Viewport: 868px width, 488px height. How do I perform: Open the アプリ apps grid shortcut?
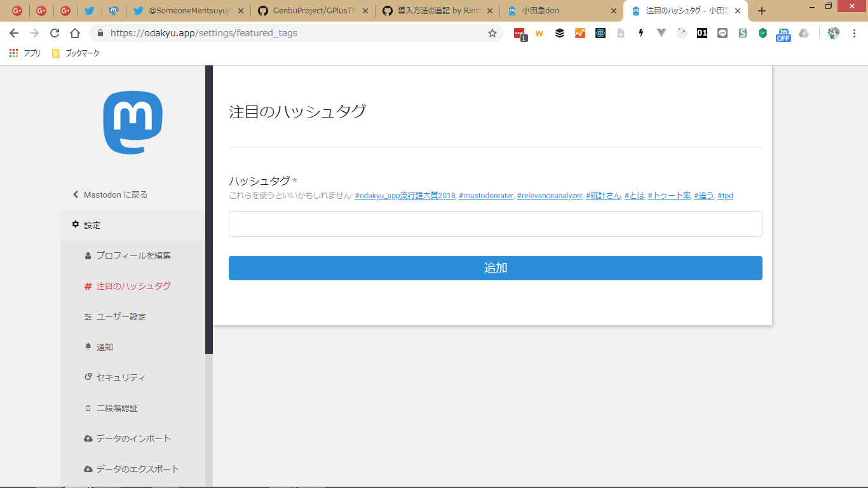[x=25, y=53]
